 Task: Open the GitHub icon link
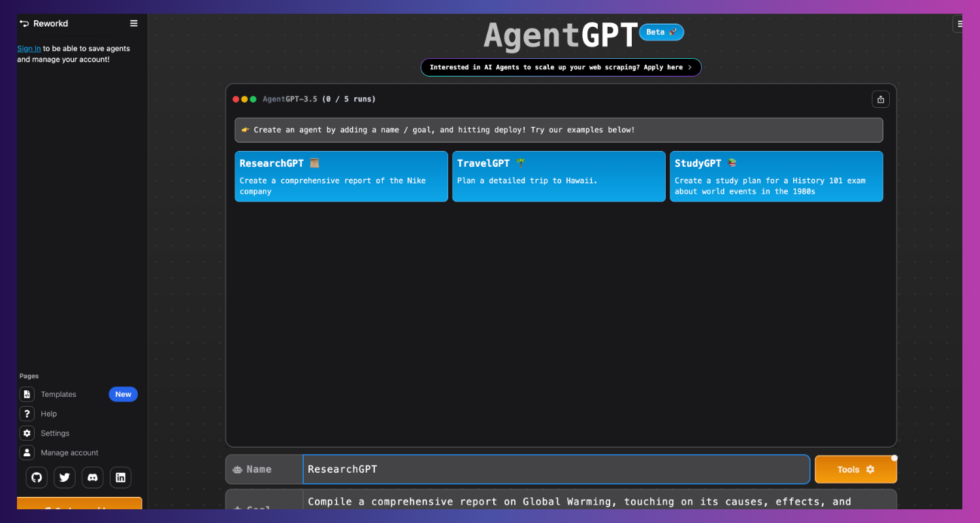pos(37,477)
